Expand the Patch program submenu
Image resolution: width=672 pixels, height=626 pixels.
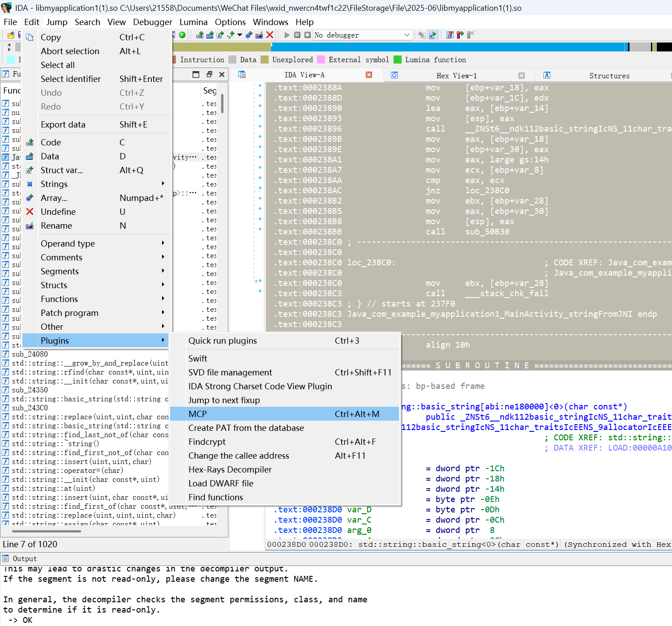coord(163,312)
